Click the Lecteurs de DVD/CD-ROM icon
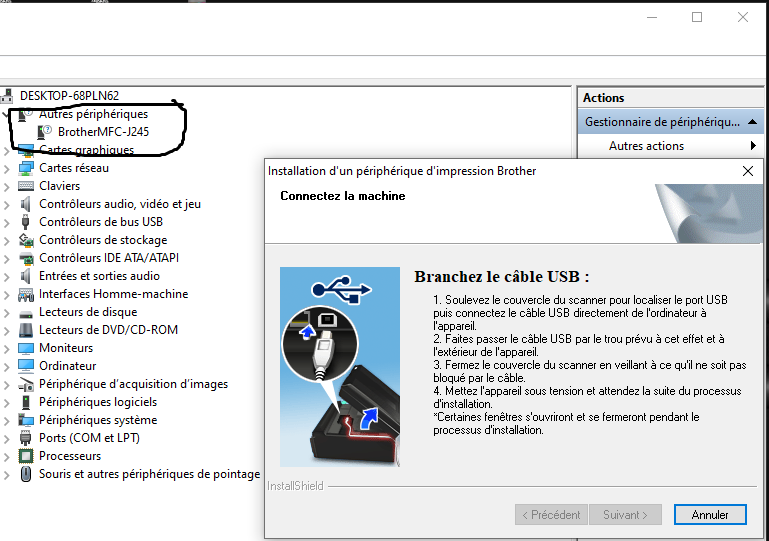 (26, 330)
